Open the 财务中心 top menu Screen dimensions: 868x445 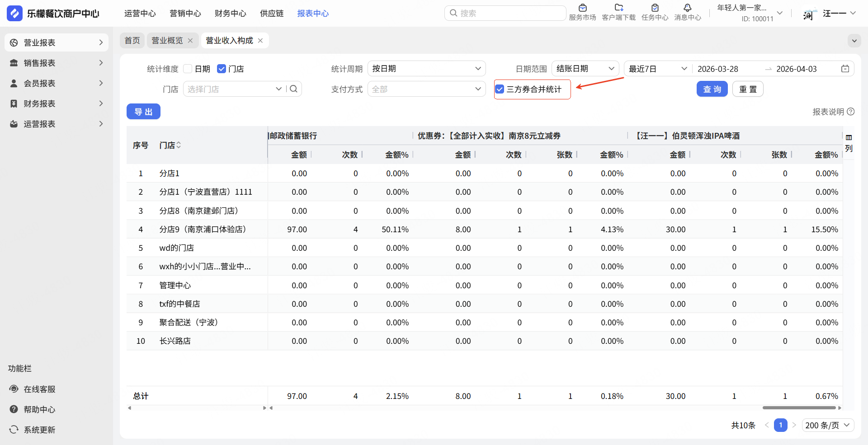point(230,14)
